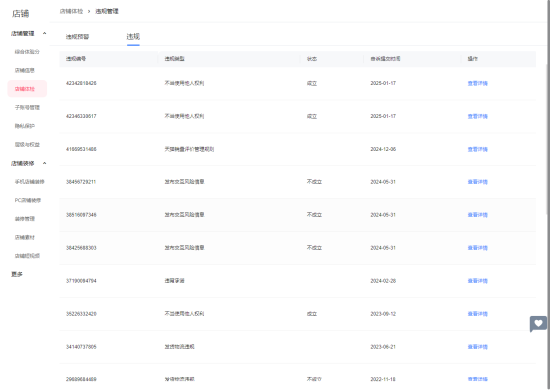Click violation number 38516687346
The image size is (550, 391).
tap(81, 215)
